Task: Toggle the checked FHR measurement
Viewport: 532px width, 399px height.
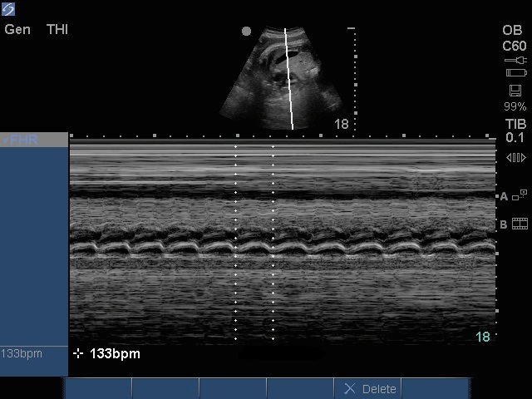Action: tap(33, 140)
